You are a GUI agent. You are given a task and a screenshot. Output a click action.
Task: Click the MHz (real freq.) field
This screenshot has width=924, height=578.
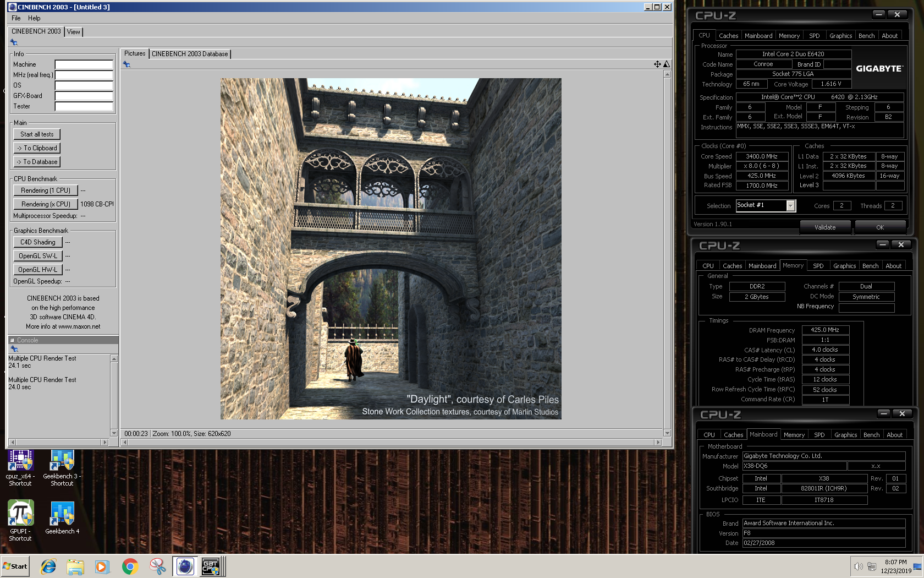click(x=84, y=75)
